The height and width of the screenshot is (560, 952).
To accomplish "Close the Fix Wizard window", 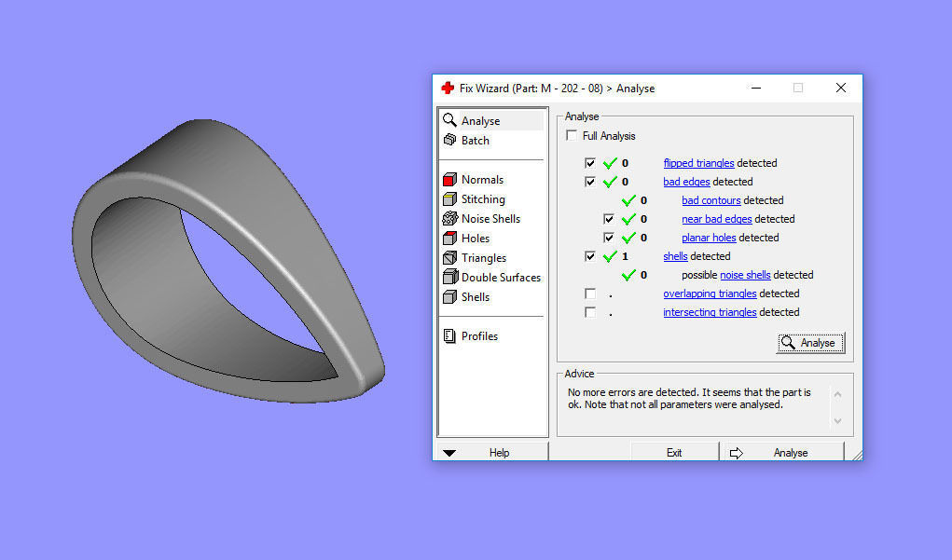I will (x=841, y=88).
